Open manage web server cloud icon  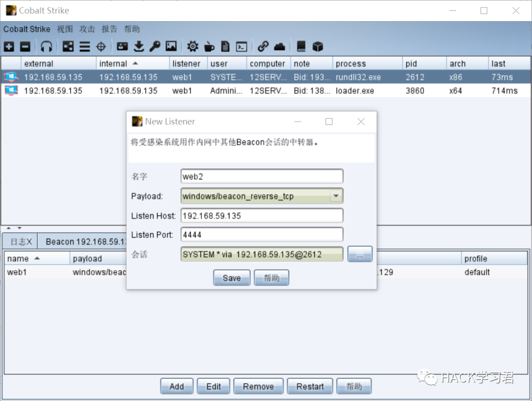pos(280,46)
